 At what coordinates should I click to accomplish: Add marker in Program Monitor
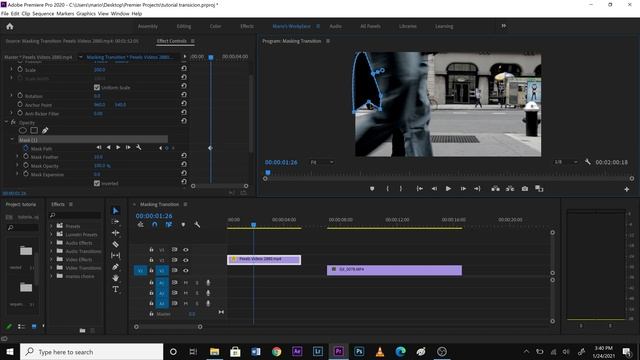(x=372, y=189)
